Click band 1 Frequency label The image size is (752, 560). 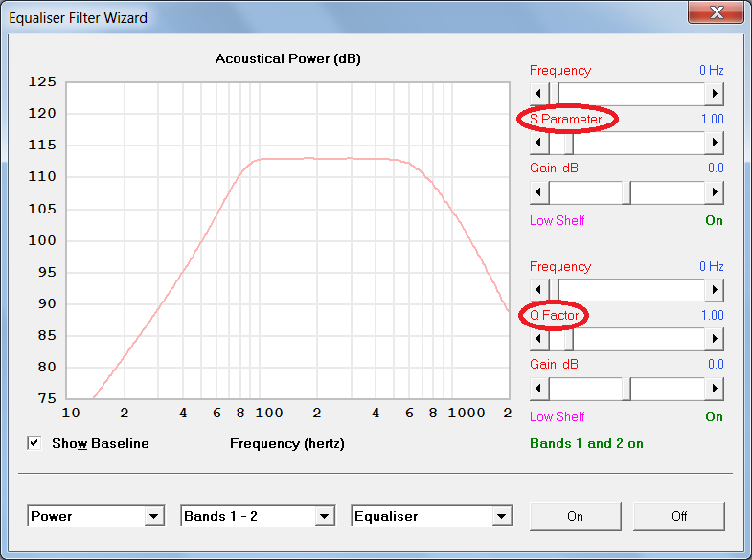pos(560,71)
